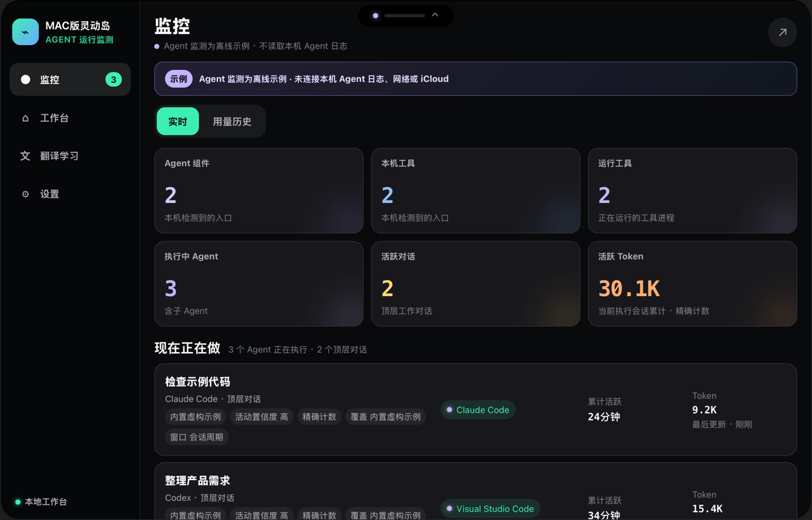The height and width of the screenshot is (520, 812).
Task: Click the Agent 组件 stat card
Action: pos(259,191)
